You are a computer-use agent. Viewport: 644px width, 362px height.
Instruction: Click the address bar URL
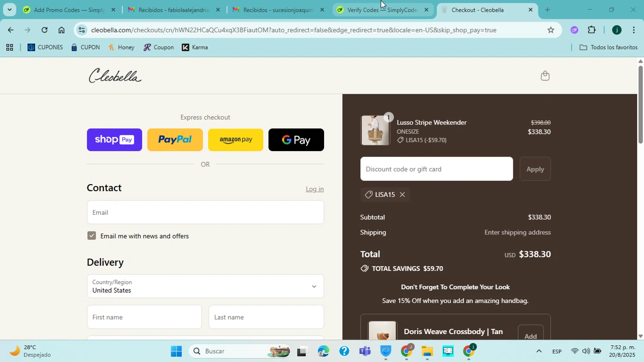pos(294,30)
